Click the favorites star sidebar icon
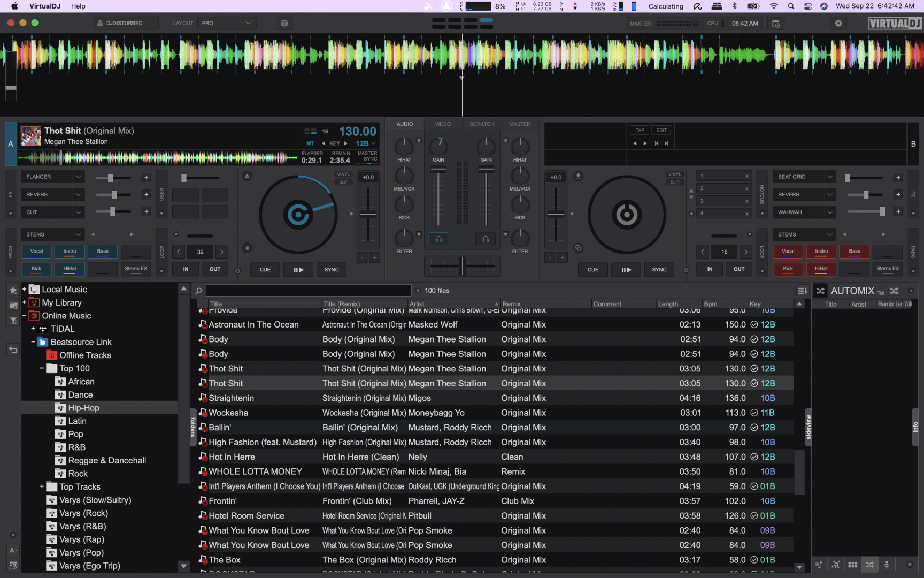Viewport: 924px width, 578px height. pos(13,290)
